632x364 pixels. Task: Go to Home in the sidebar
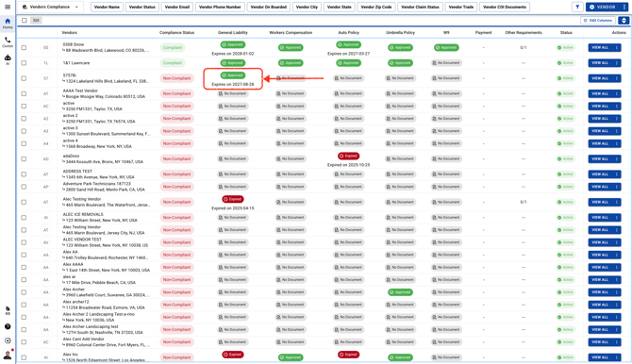[8, 24]
